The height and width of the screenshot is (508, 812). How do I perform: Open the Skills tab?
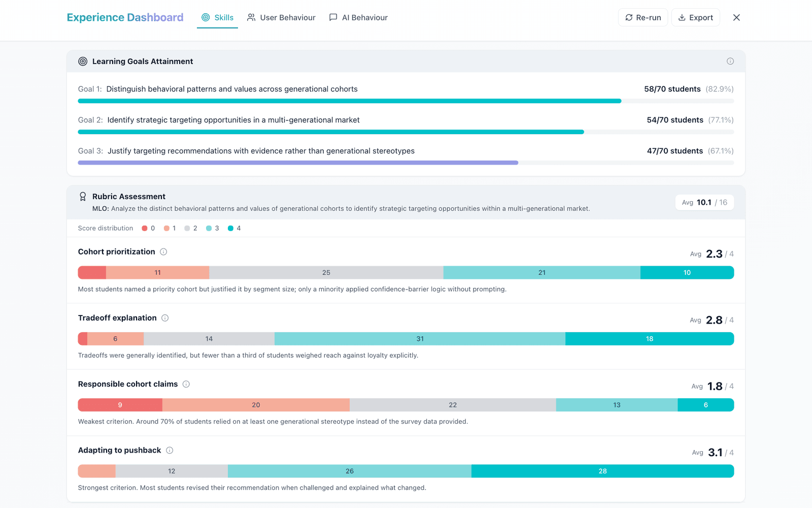point(217,18)
